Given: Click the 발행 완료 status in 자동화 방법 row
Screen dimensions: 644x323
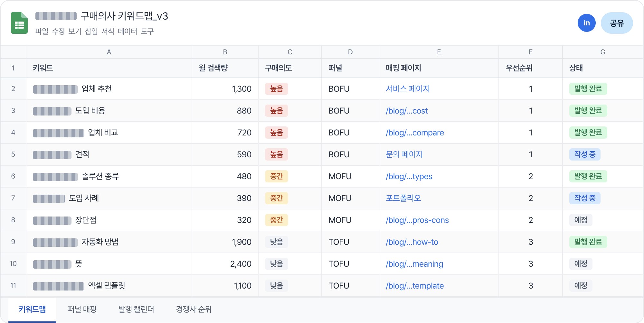Looking at the screenshot, I should (588, 242).
